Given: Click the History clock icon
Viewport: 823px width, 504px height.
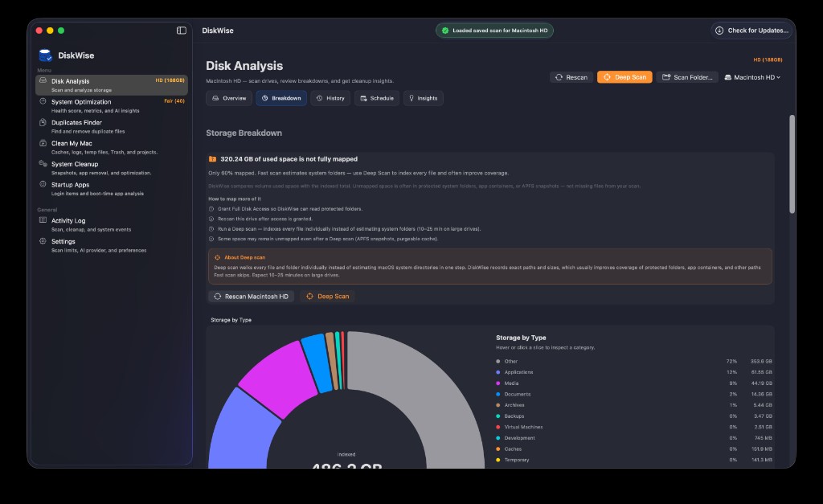Looking at the screenshot, I should (x=319, y=98).
